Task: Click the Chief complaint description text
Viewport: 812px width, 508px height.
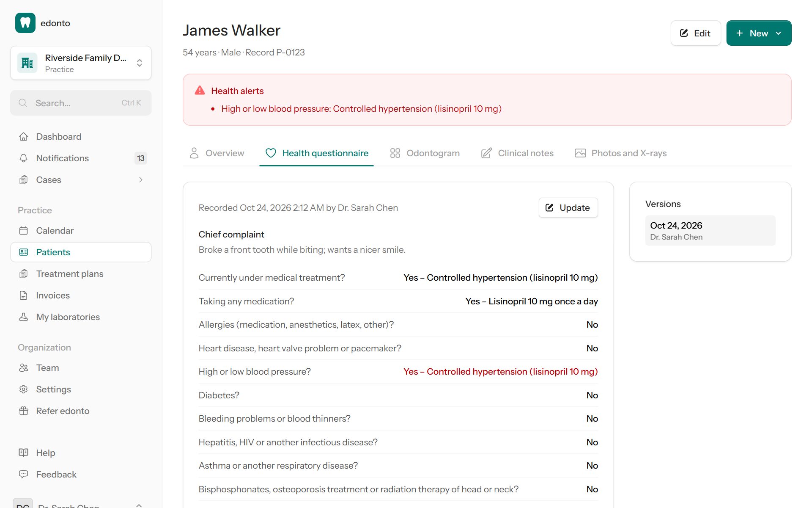Action: coord(302,250)
